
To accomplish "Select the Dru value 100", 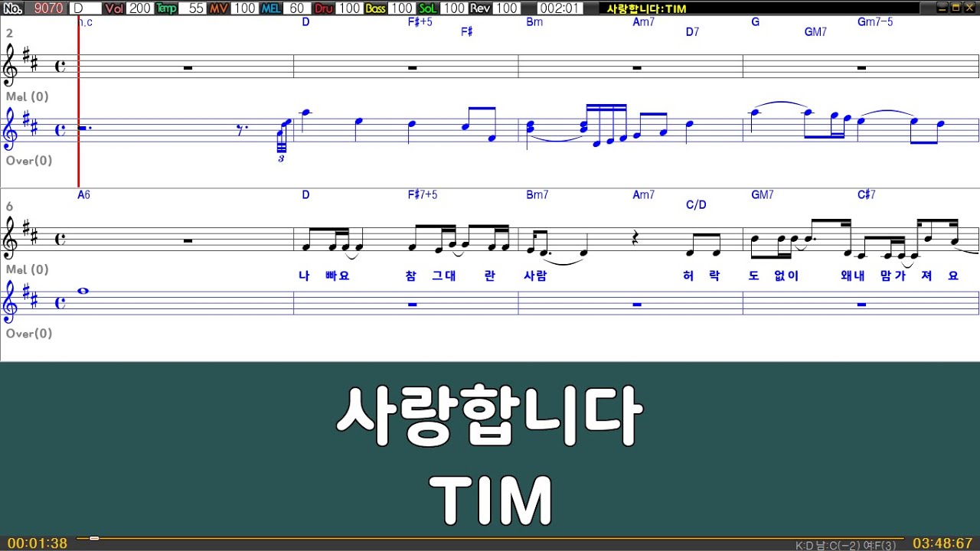I will pos(349,8).
